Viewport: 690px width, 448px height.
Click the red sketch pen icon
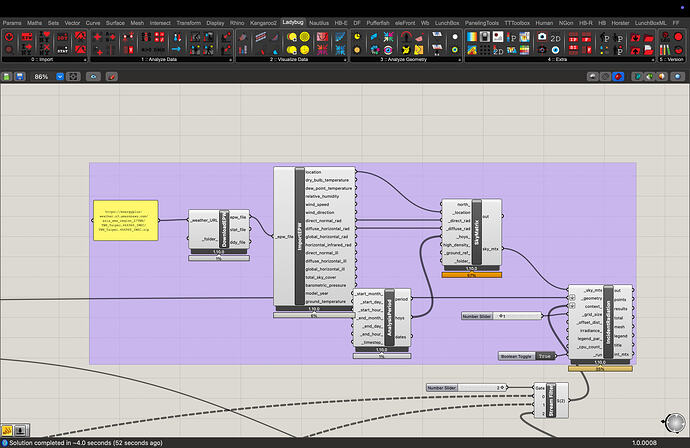click(x=112, y=77)
